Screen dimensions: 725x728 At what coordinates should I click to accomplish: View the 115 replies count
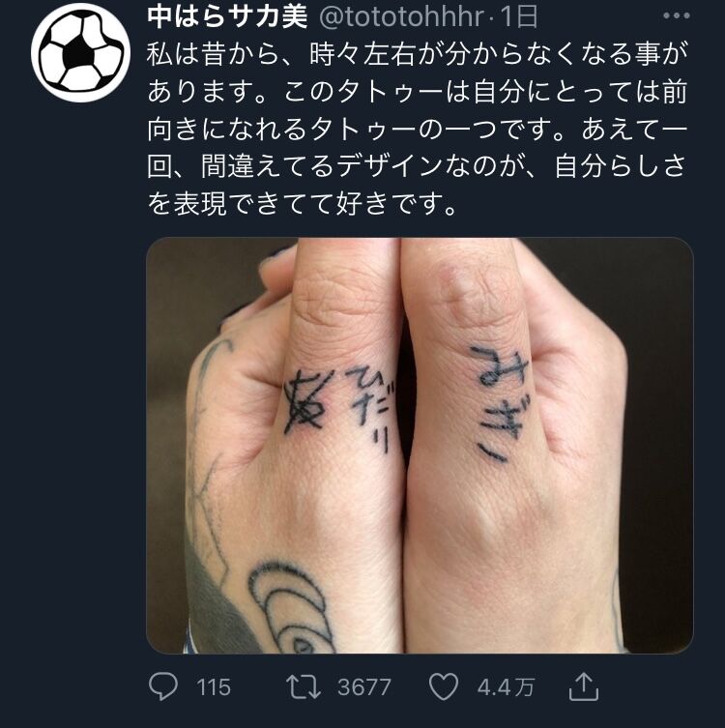(214, 687)
